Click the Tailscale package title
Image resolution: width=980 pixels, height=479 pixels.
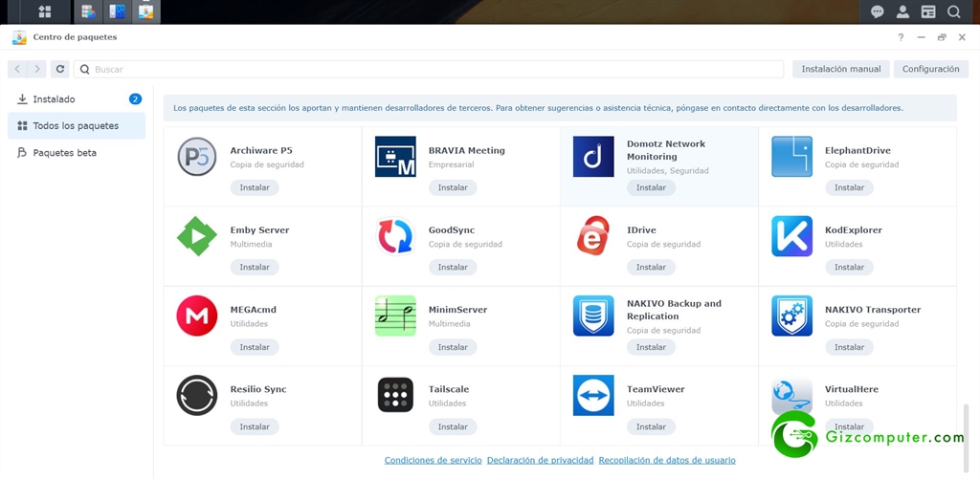[x=449, y=389]
